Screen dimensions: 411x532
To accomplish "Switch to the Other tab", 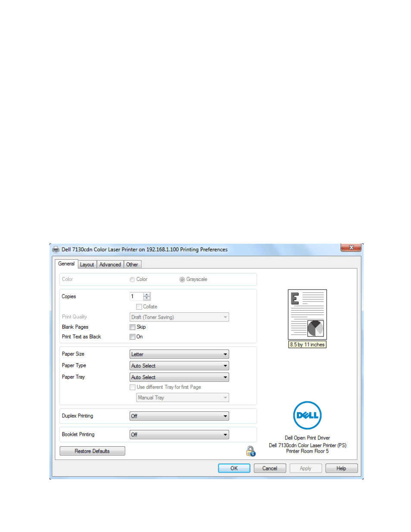I will click(132, 264).
